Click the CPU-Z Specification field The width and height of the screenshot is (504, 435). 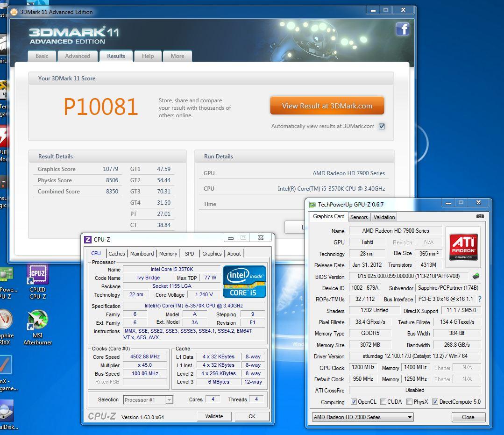pos(194,306)
